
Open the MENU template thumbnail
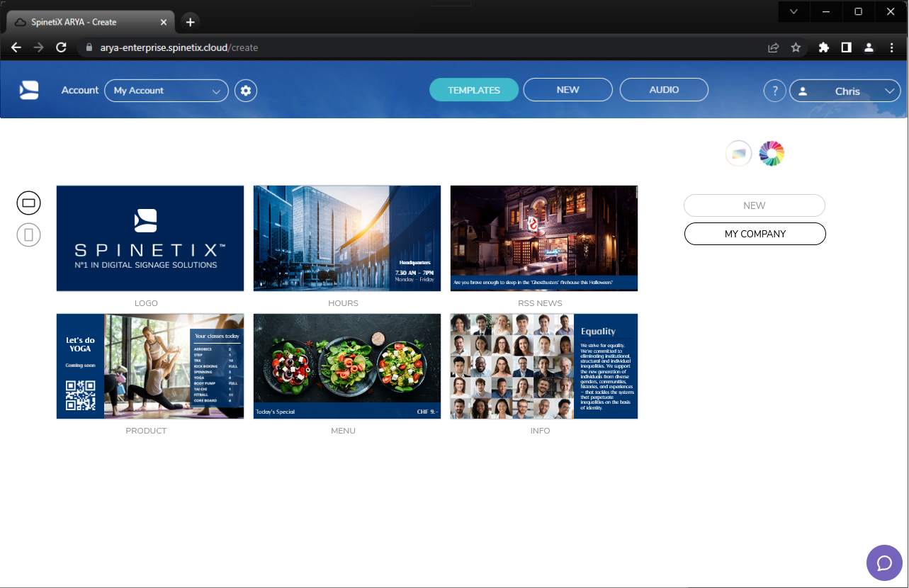click(x=346, y=366)
